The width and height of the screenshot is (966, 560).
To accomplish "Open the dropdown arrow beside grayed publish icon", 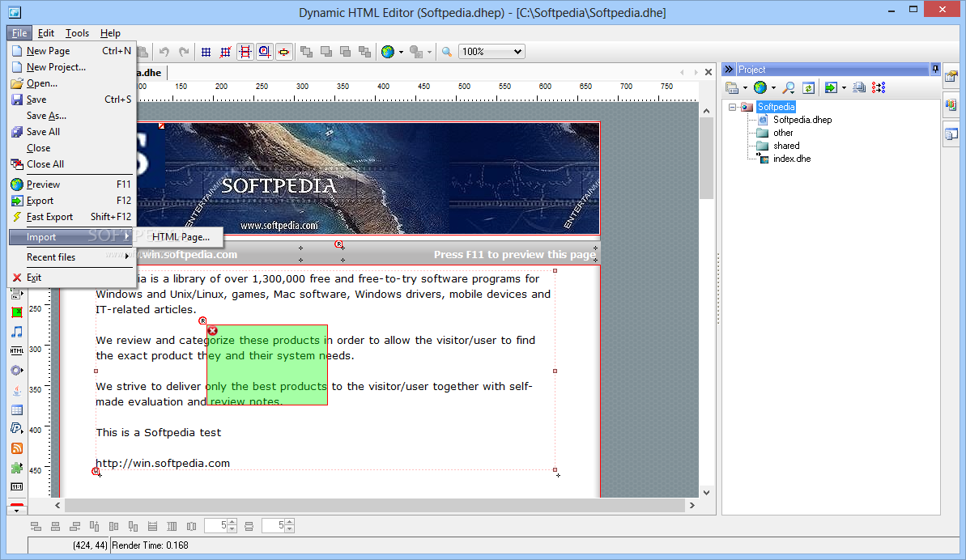I will [x=429, y=52].
